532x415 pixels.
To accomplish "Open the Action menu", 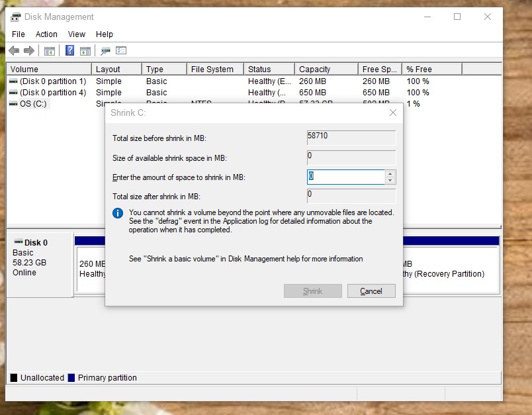I will 46,34.
